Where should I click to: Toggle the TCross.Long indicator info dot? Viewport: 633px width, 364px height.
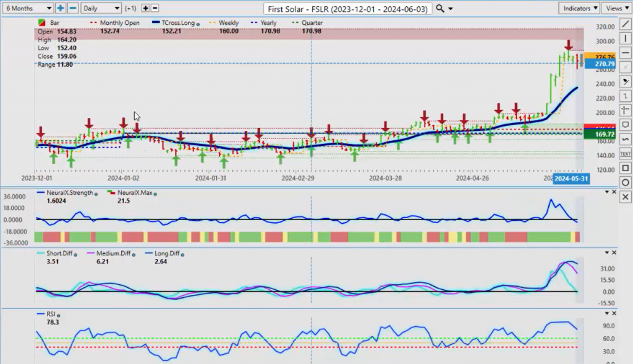tap(198, 23)
